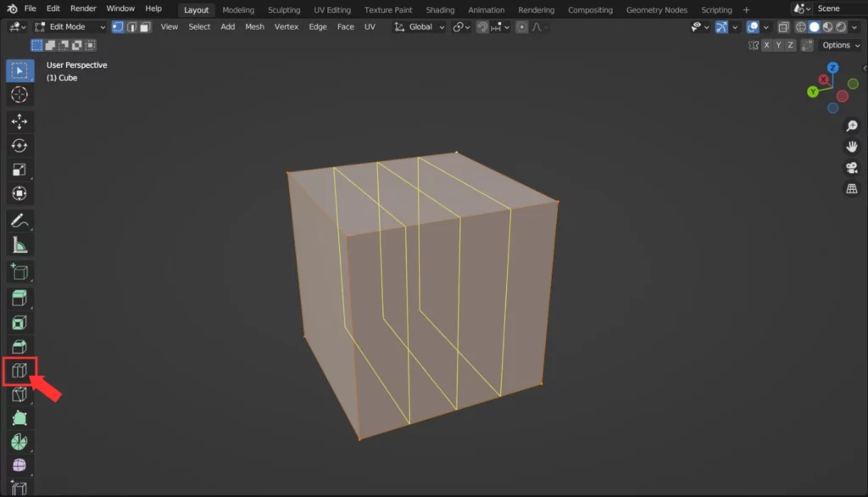Choose the Annotate pencil tool
Screen dimensions: 868x497
[x=19, y=221]
